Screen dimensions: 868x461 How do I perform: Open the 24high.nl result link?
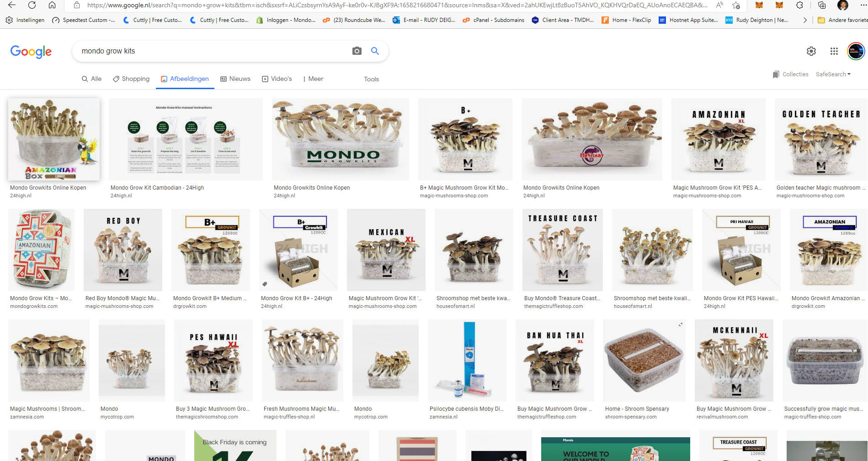tap(21, 196)
